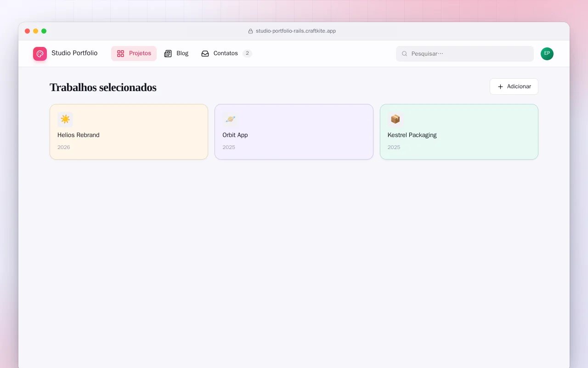Click the 2025 year on Orbit App
The image size is (588, 368).
click(x=229, y=148)
